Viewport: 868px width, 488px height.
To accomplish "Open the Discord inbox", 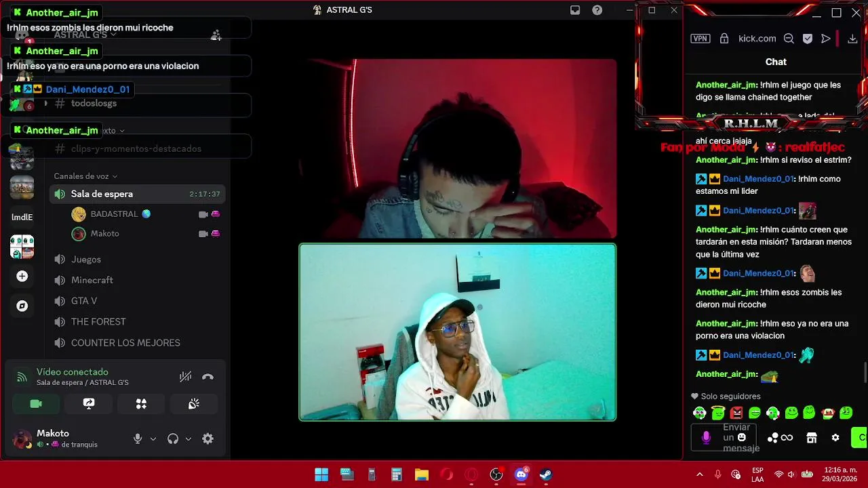I will 575,10.
